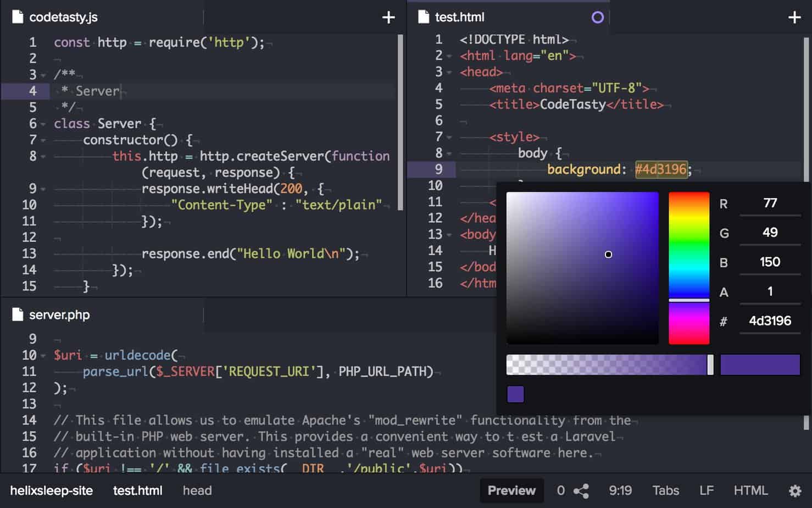Change the LF line ending setting
The height and width of the screenshot is (508, 812).
pos(707,490)
